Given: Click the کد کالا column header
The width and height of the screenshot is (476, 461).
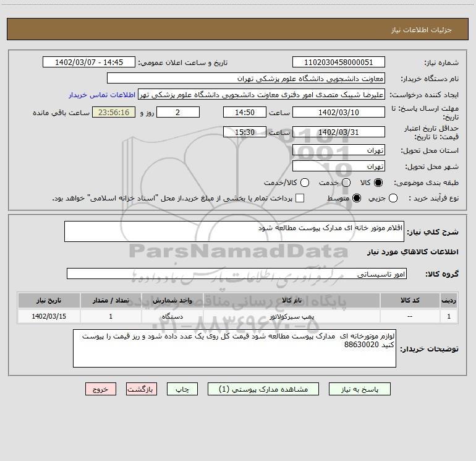Looking at the screenshot, I should coord(410,300).
